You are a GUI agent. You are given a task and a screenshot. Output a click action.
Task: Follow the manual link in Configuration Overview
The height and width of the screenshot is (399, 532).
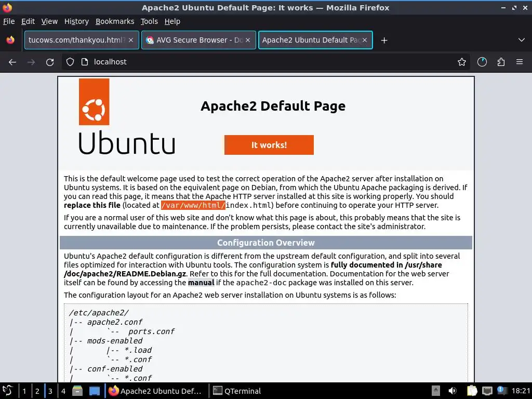(201, 283)
